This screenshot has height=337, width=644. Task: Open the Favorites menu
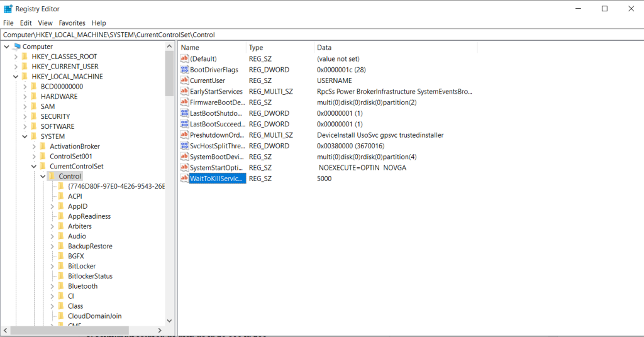click(x=72, y=23)
